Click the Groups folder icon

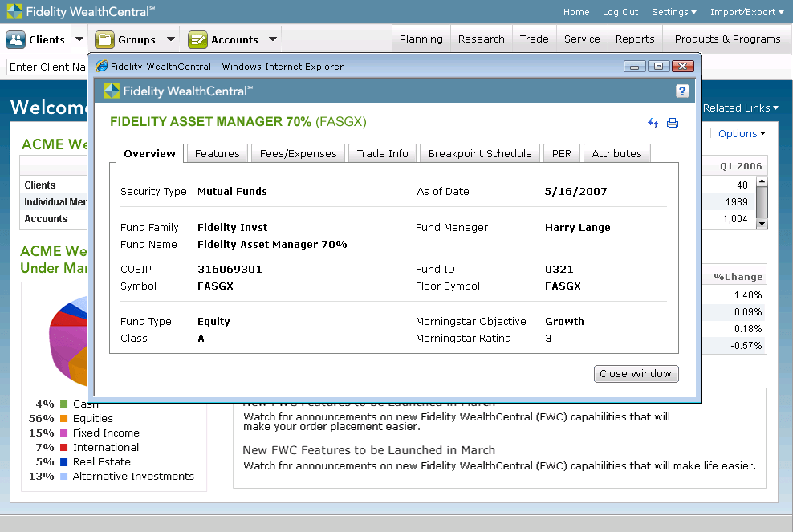104,39
